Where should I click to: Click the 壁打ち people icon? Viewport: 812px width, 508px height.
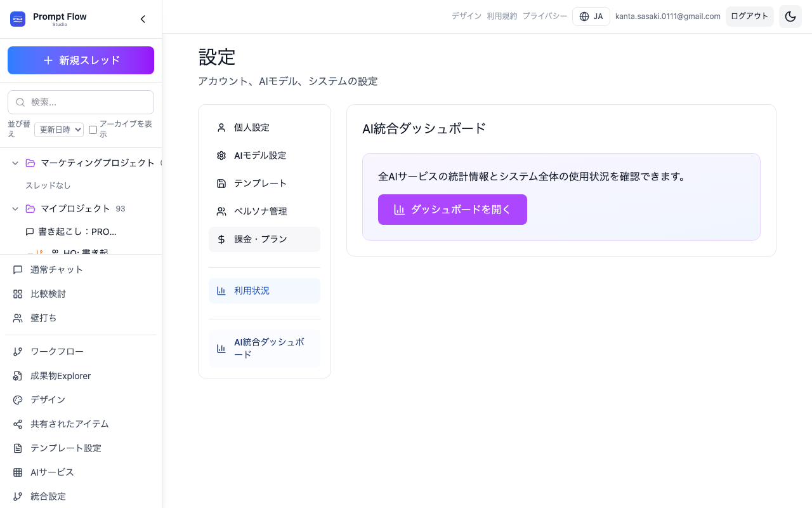18,318
